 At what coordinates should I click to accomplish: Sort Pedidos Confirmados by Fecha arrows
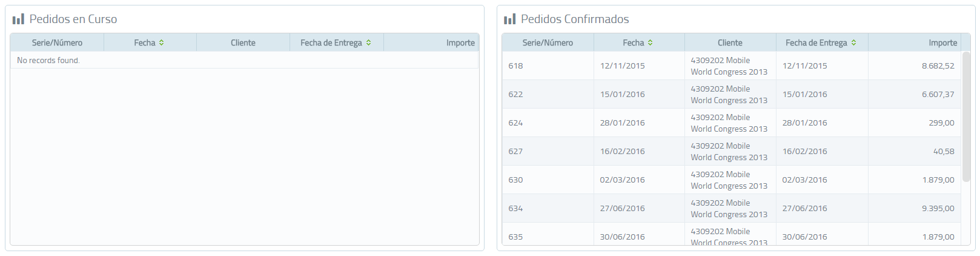[650, 42]
